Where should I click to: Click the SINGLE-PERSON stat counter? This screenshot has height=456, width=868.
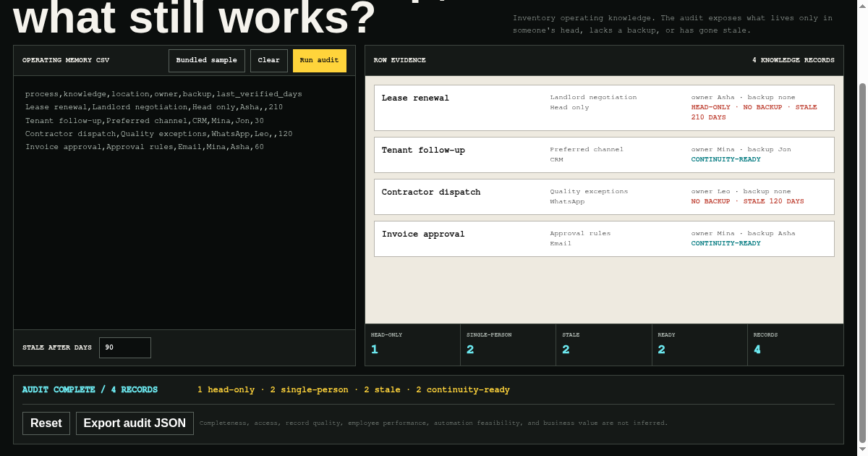[509, 345]
